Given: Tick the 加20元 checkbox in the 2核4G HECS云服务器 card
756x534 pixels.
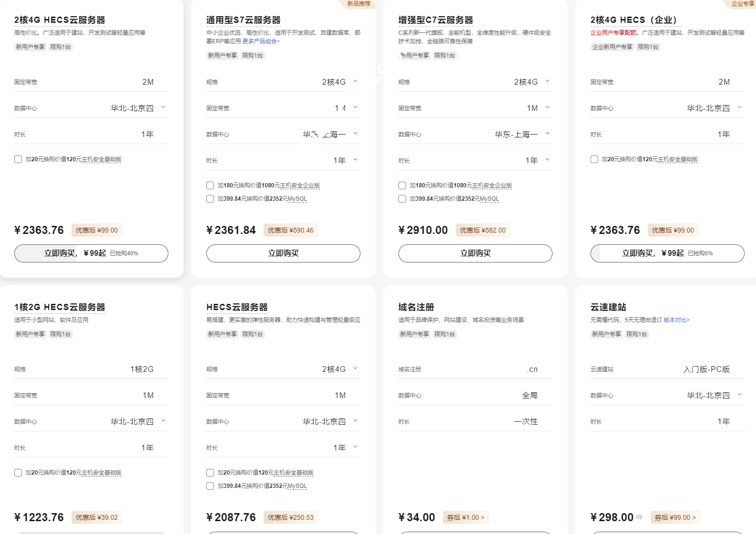Looking at the screenshot, I should point(18,159).
